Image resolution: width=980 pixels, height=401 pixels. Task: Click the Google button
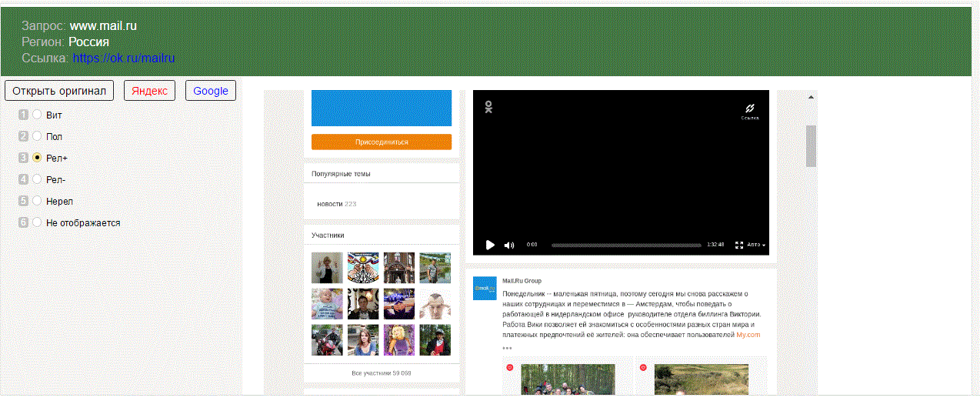(211, 90)
